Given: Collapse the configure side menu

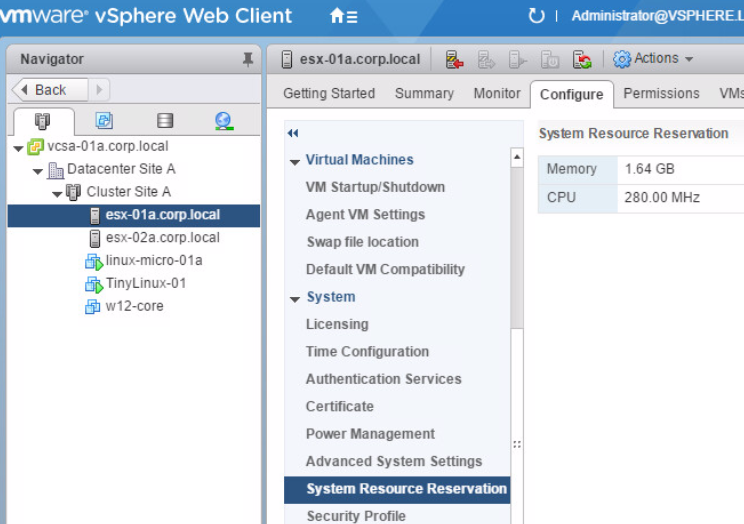Looking at the screenshot, I should click(293, 133).
